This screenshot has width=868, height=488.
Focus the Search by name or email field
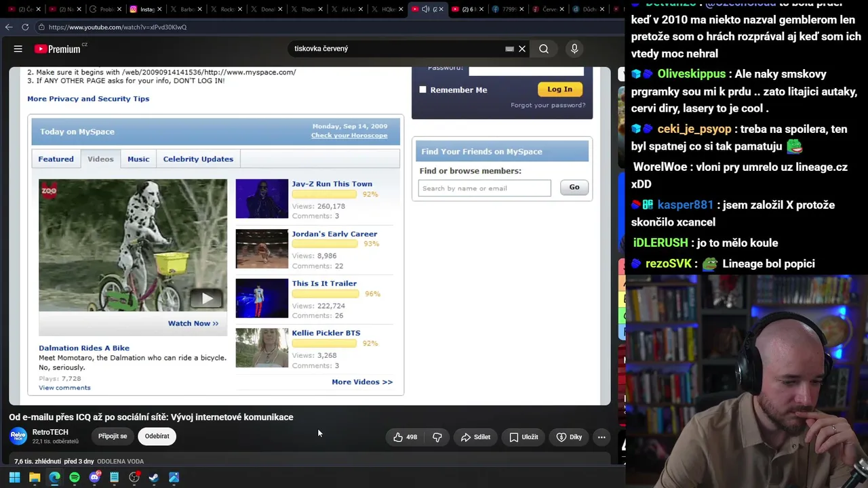click(x=485, y=188)
